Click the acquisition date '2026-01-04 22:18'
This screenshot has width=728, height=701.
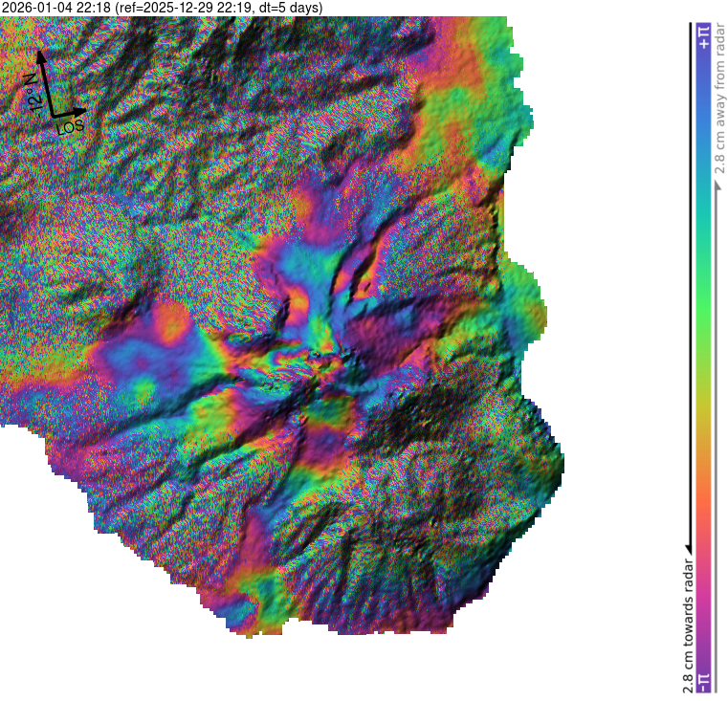tap(55, 8)
